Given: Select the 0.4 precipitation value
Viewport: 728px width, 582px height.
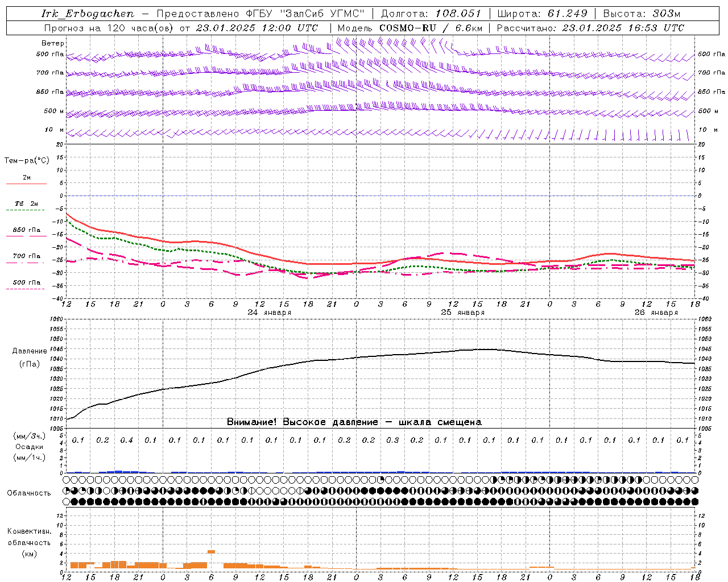Looking at the screenshot, I should tap(126, 440).
